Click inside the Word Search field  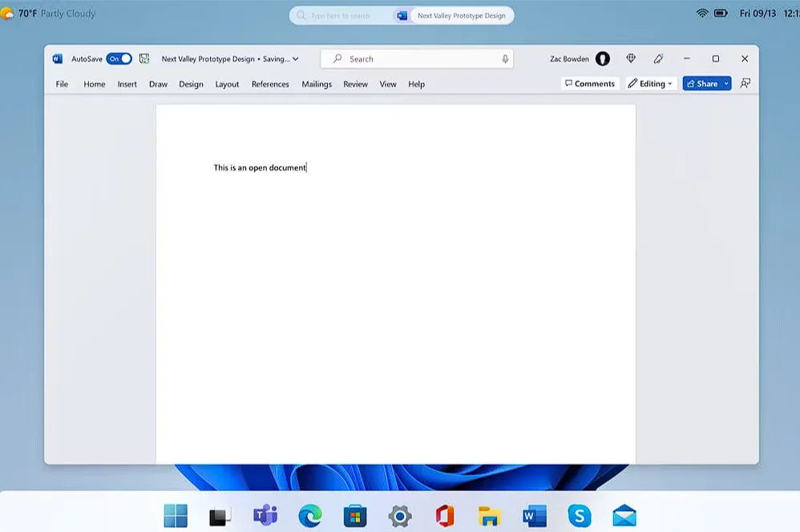[x=417, y=58]
